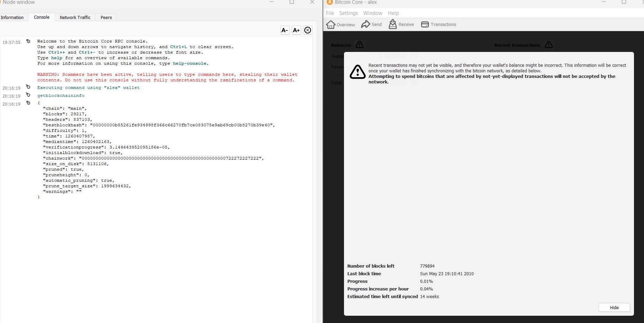
Task: Click the Progress increase per hour value 0.04%
Action: (x=426, y=289)
